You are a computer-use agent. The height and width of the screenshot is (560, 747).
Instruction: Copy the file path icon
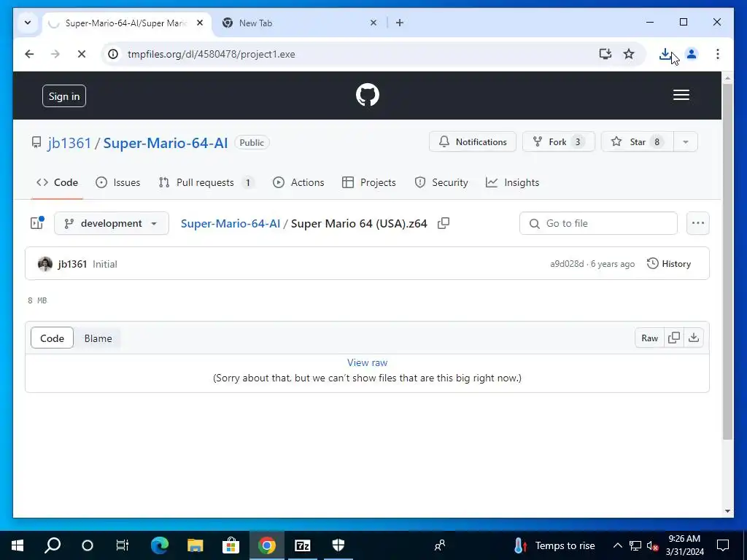click(444, 223)
